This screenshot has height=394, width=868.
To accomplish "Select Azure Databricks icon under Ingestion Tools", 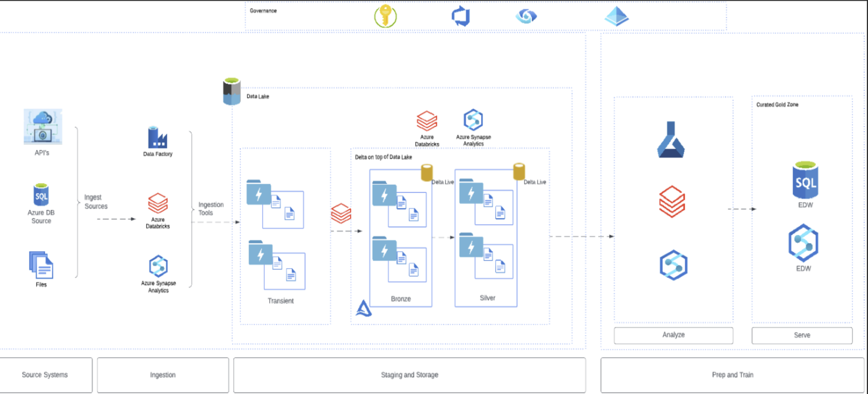I will [158, 204].
